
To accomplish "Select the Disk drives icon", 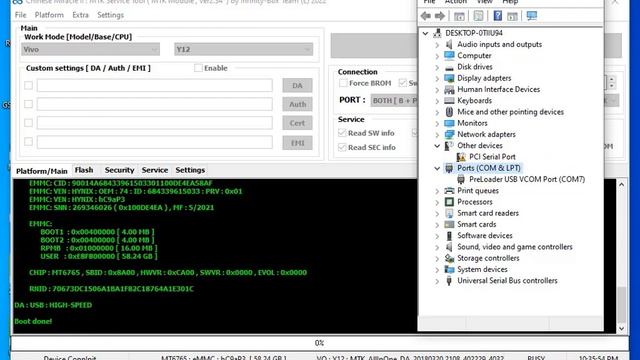I will [449, 67].
